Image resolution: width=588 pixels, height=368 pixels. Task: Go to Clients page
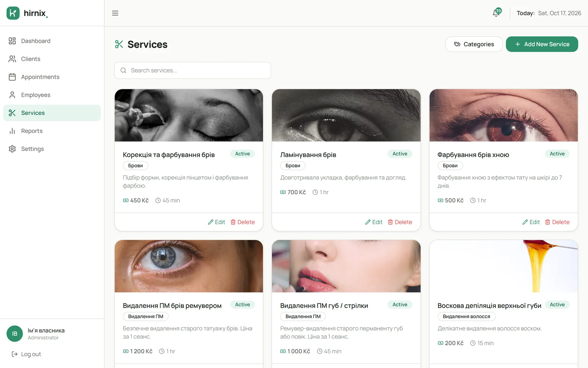[x=52, y=59]
